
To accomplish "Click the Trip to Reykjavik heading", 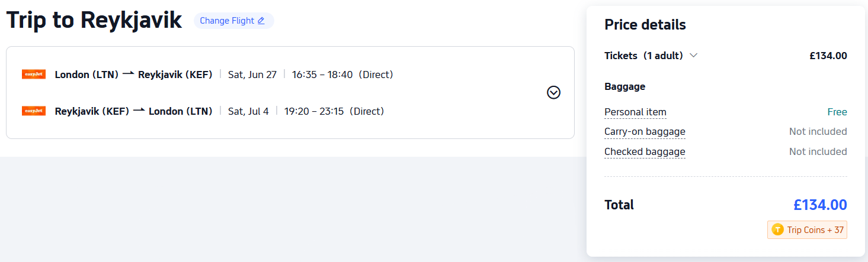I will [94, 21].
